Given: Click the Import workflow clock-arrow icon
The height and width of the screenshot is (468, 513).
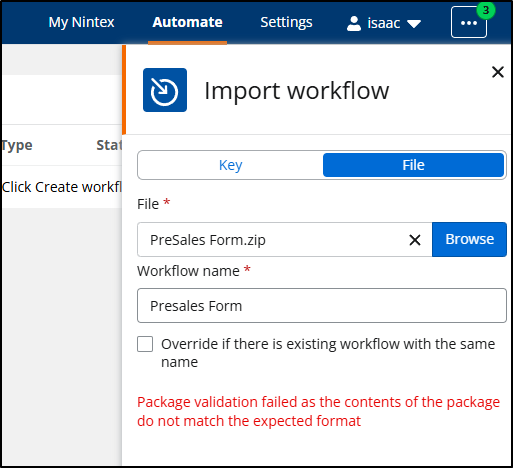Looking at the screenshot, I should pos(165,90).
